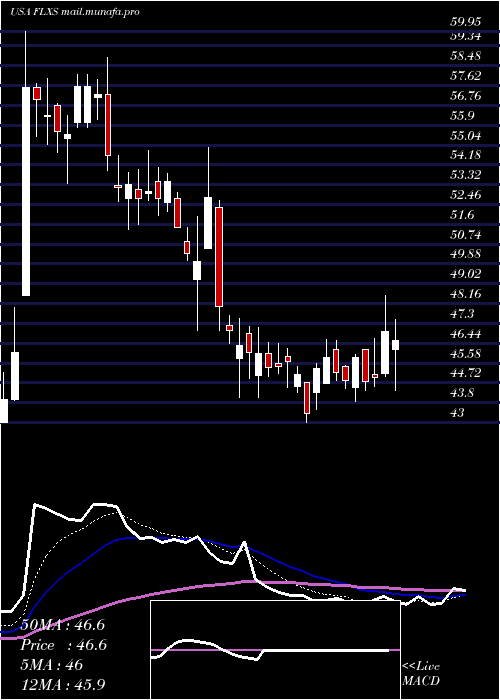Click the 57.62 price axis label
The image size is (500, 700).
[466, 76]
